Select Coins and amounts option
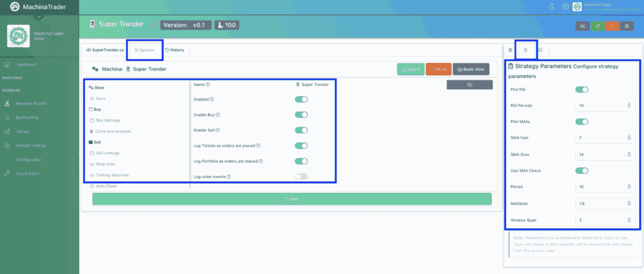 (110, 131)
